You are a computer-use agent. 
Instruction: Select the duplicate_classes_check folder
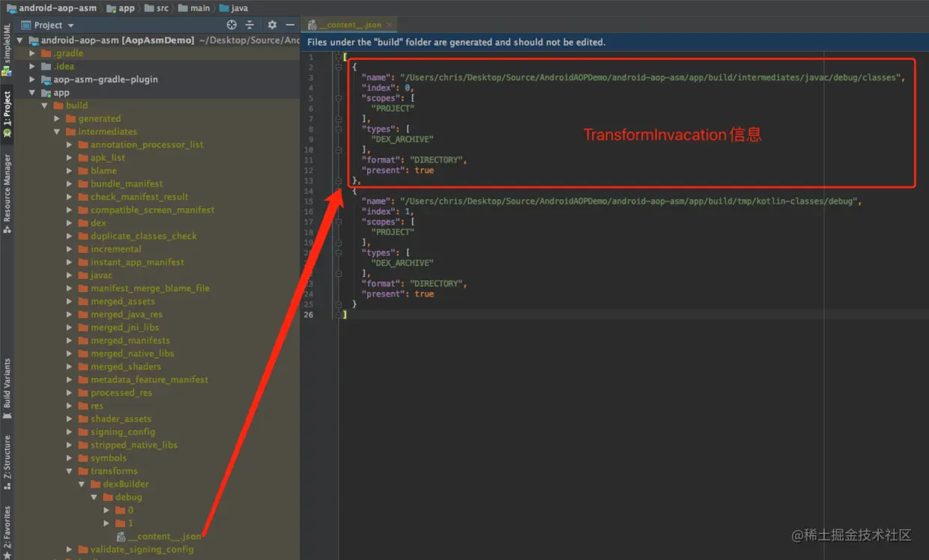coord(136,236)
